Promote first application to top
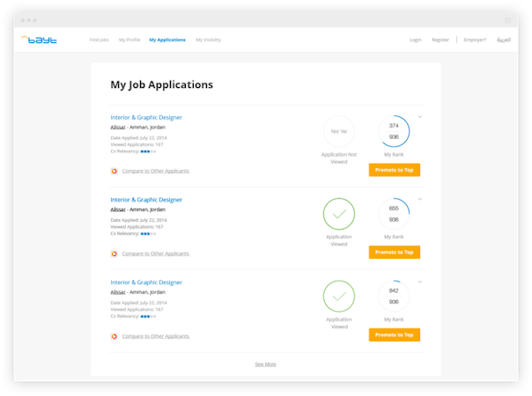The width and height of the screenshot is (532, 396). click(x=395, y=170)
